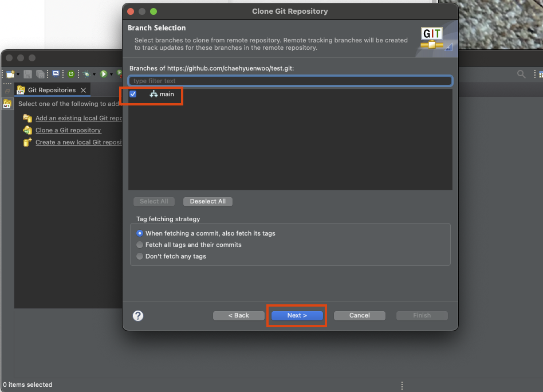This screenshot has width=543, height=392.
Task: Select 'When fetching a commit, also fetch its tags'
Action: pos(206,233)
